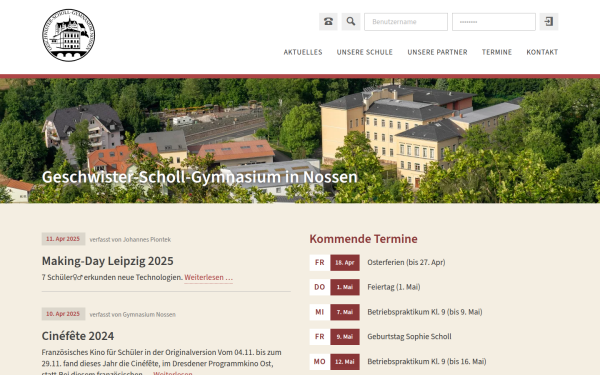Click the 18. Apr date badge

(x=345, y=262)
